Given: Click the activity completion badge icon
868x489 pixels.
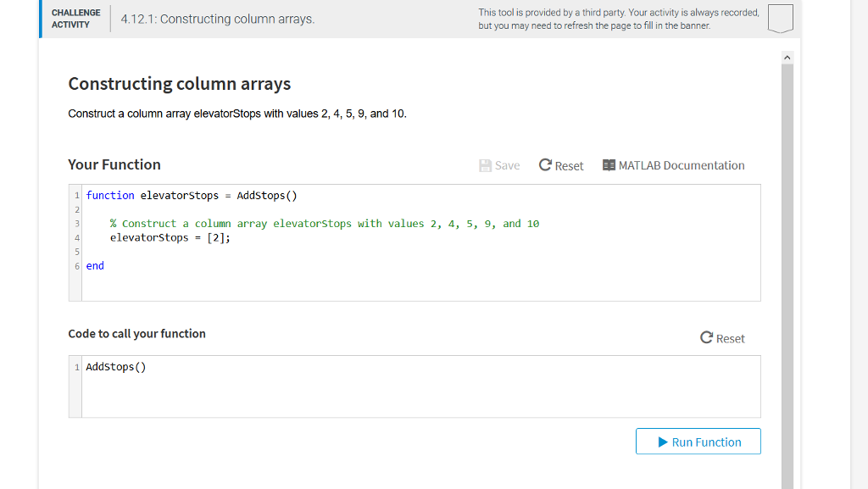Looking at the screenshot, I should coord(780,19).
